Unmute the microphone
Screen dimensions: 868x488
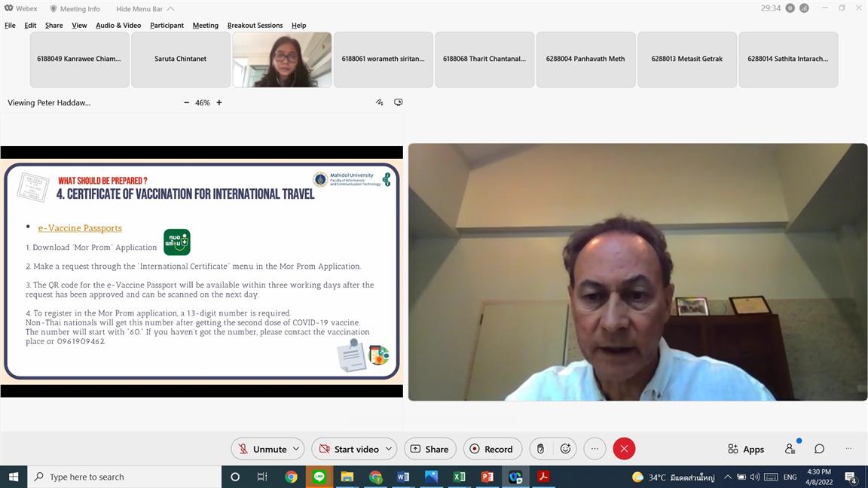tap(261, 449)
